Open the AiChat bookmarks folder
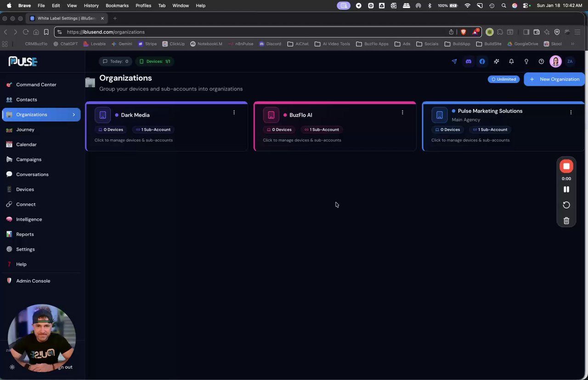Viewport: 588px width, 380px height. coord(298,44)
